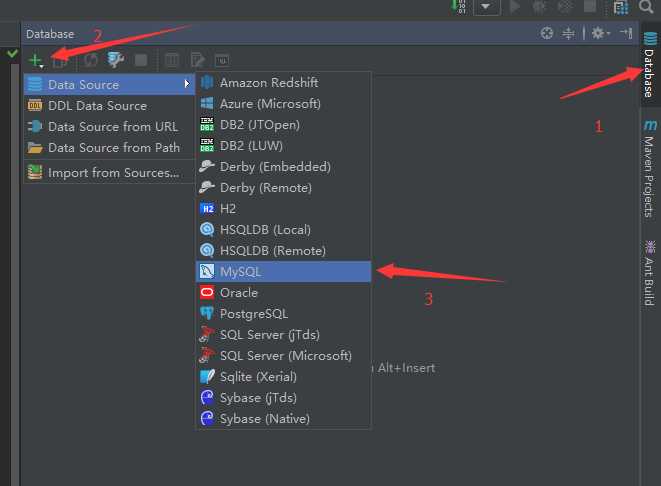Image resolution: width=661 pixels, height=486 pixels.
Task: Click the stop/disconnect square icon
Action: 141,60
